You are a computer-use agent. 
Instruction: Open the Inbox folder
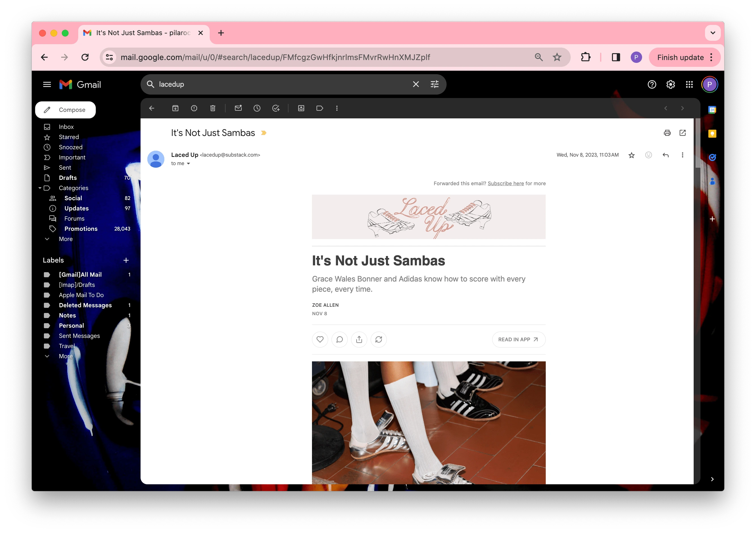[66, 127]
